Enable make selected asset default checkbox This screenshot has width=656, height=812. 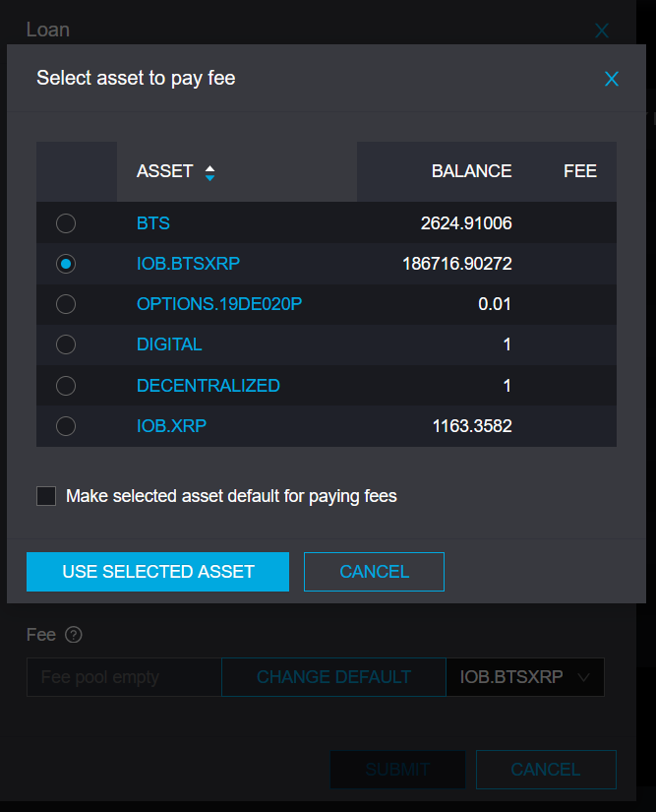click(x=46, y=496)
